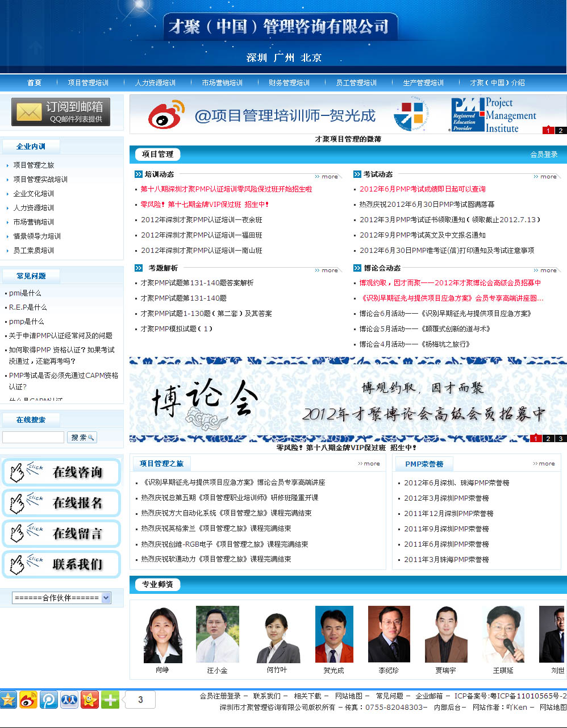Viewport: 567px width, 728px height.
Task: Click 相关下载 in the footer
Action: [x=307, y=696]
